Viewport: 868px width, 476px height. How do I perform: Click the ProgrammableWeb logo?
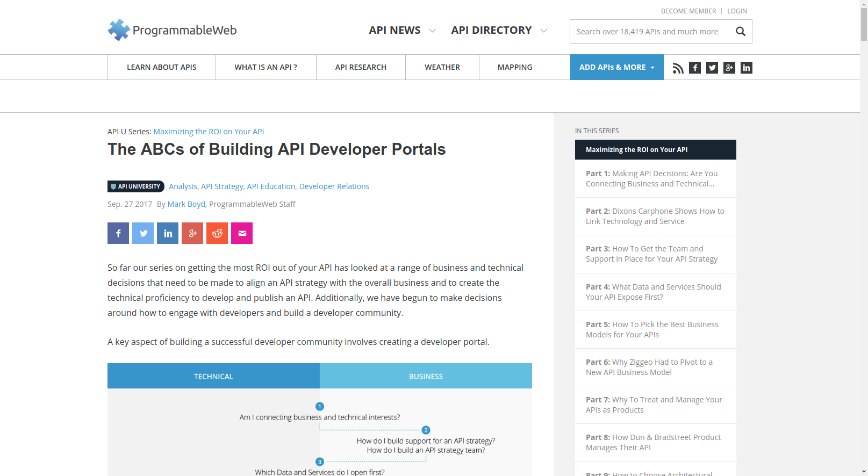172,30
